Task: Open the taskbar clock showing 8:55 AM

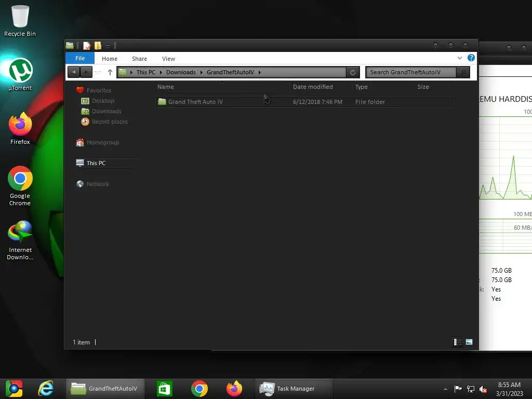Action: (509, 389)
